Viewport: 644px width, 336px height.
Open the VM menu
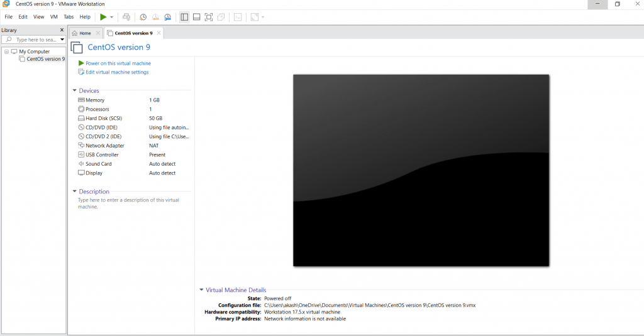point(54,17)
